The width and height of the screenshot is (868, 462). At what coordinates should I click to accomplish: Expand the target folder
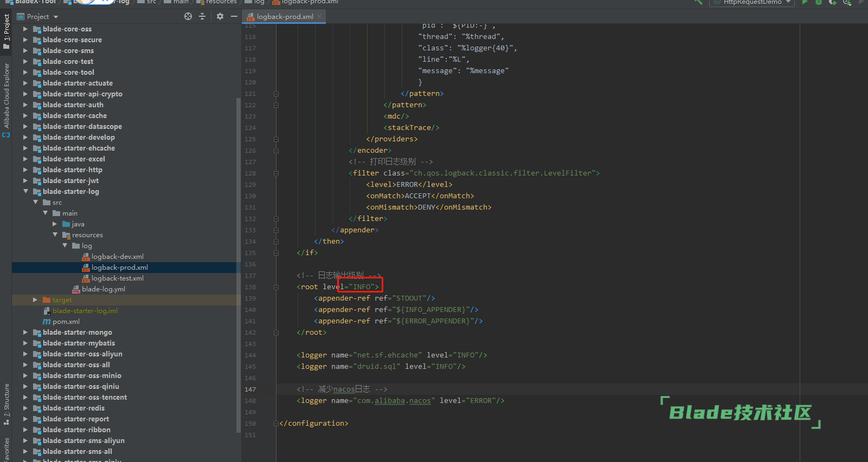[35, 300]
